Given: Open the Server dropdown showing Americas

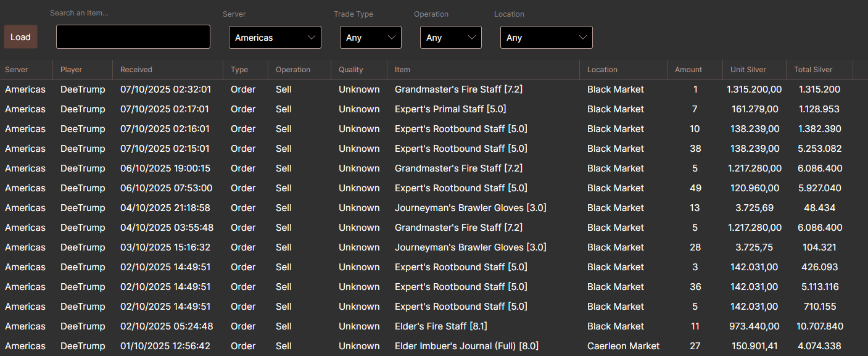Looking at the screenshot, I should click(x=275, y=38).
